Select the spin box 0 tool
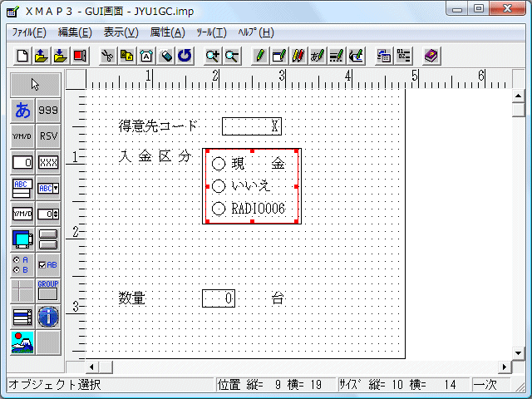Screen dimensions: 532x399 [48, 214]
